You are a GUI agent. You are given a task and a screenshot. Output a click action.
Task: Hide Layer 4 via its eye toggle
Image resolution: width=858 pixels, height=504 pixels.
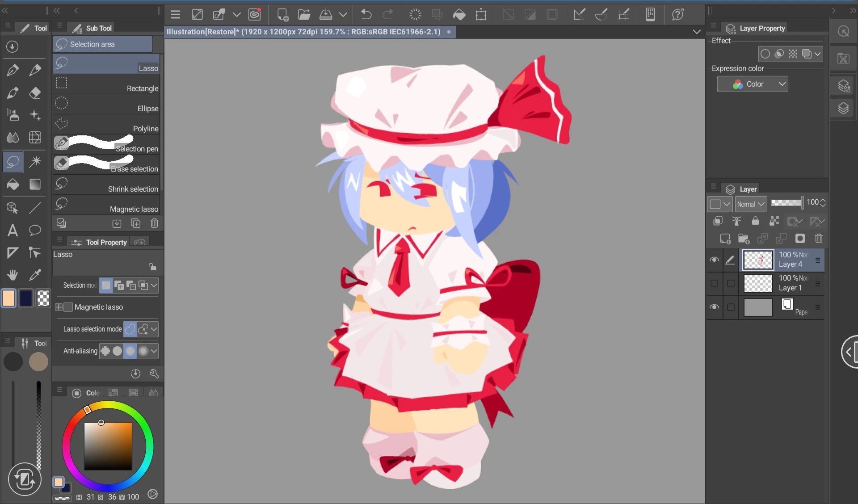click(714, 260)
